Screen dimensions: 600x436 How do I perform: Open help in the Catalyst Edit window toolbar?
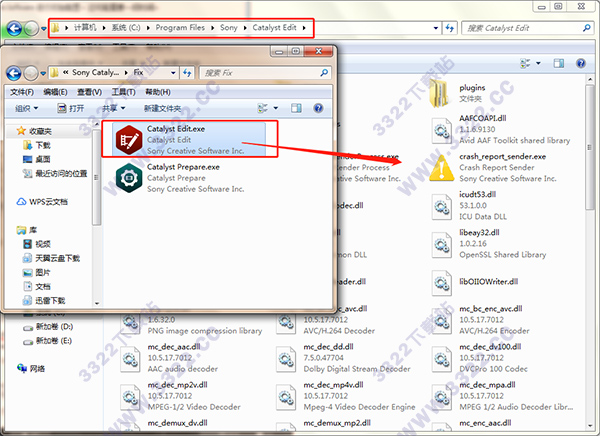pos(580,63)
